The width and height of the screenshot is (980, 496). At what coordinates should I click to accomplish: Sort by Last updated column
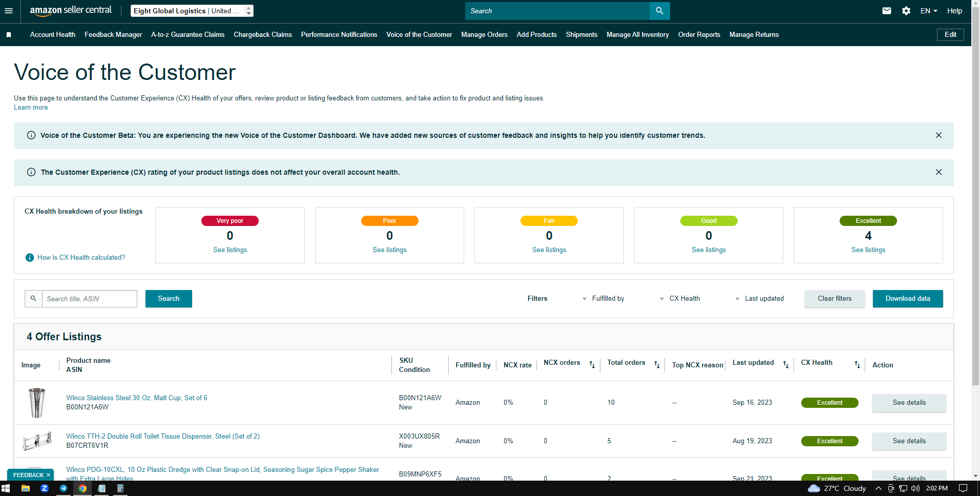tap(786, 364)
